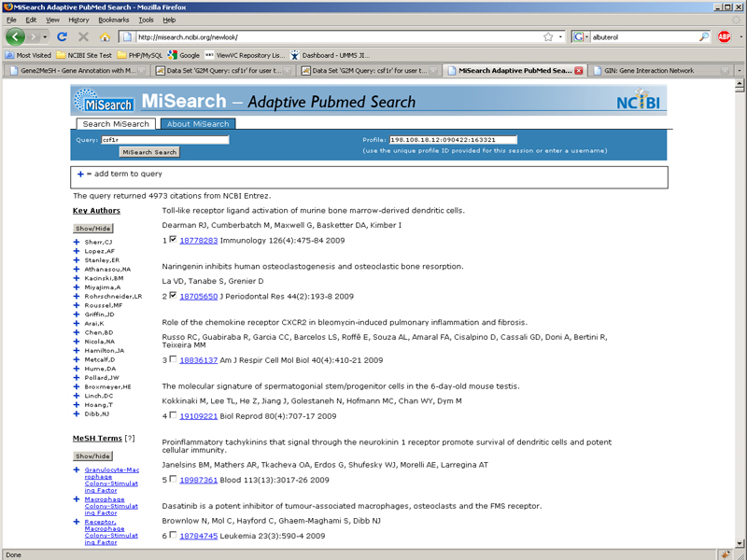Uncheck the checkbox for citation 18705650
This screenshot has width=747, height=560.
[173, 295]
